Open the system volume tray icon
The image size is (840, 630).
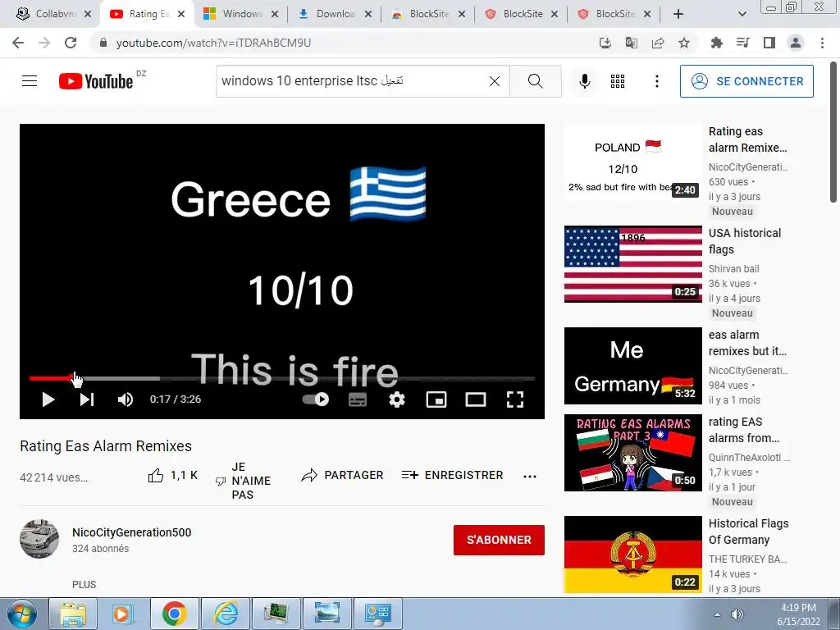pos(737,614)
